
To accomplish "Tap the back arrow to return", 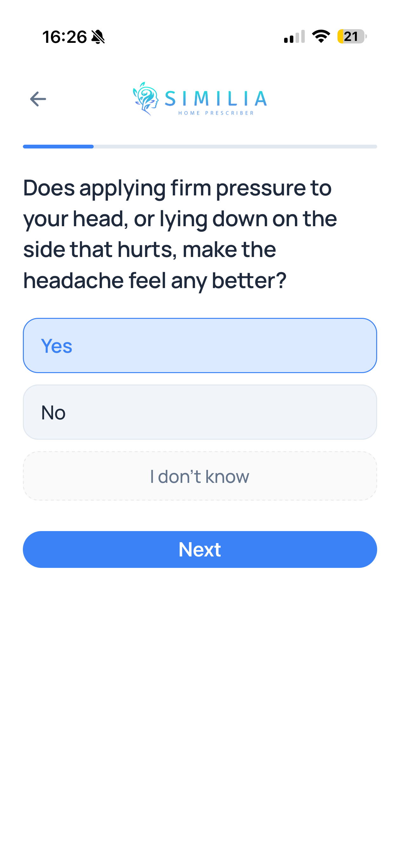I will 37,99.
